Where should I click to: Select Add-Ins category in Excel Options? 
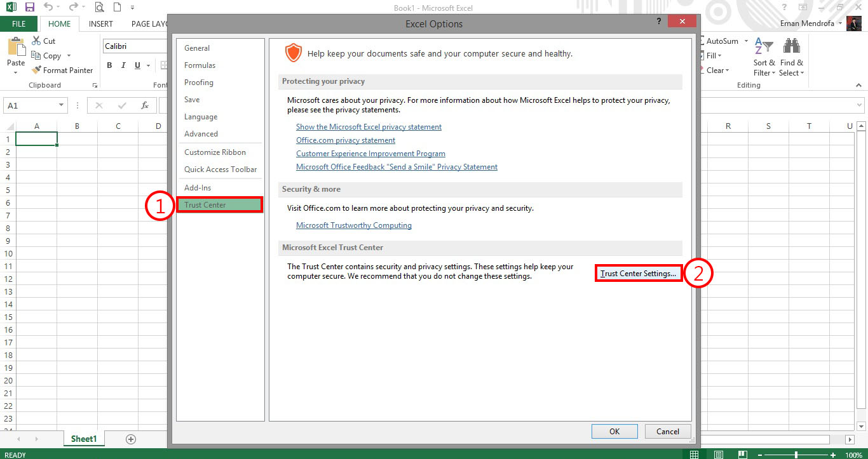tap(220, 188)
